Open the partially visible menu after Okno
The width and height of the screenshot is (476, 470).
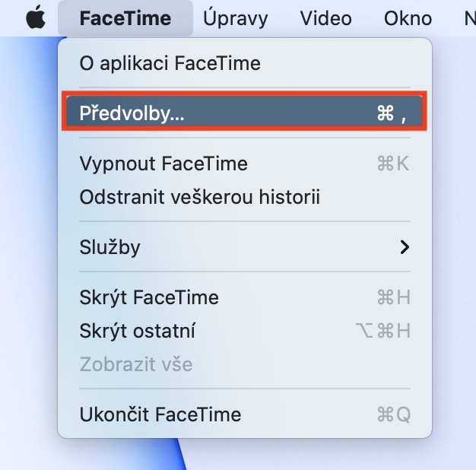pyautogui.click(x=469, y=18)
